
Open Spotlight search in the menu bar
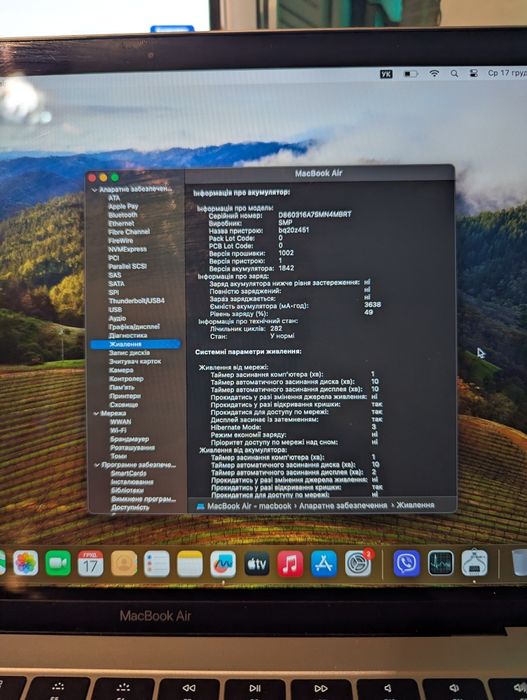pyautogui.click(x=454, y=74)
